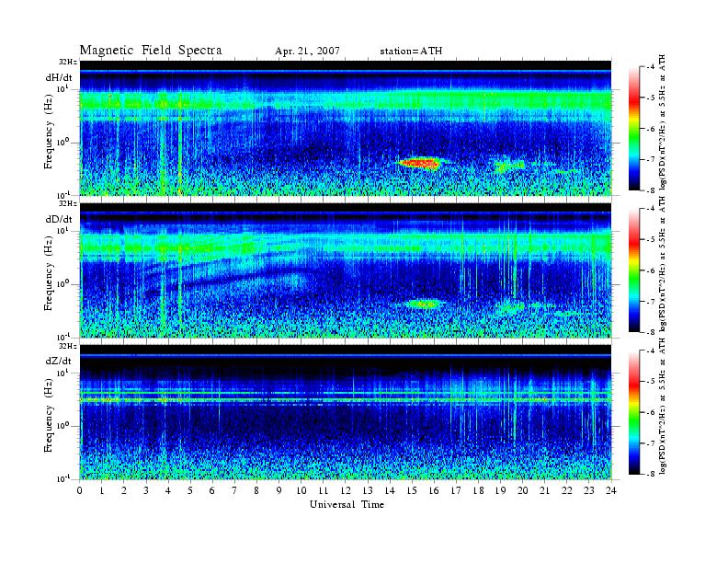Click hour label 22 on the time axis

[567, 490]
